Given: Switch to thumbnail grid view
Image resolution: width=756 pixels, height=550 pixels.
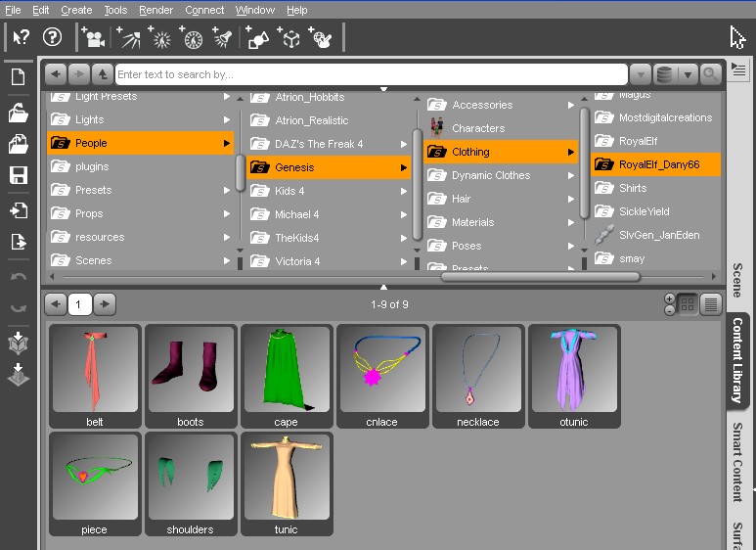Looking at the screenshot, I should (x=688, y=304).
